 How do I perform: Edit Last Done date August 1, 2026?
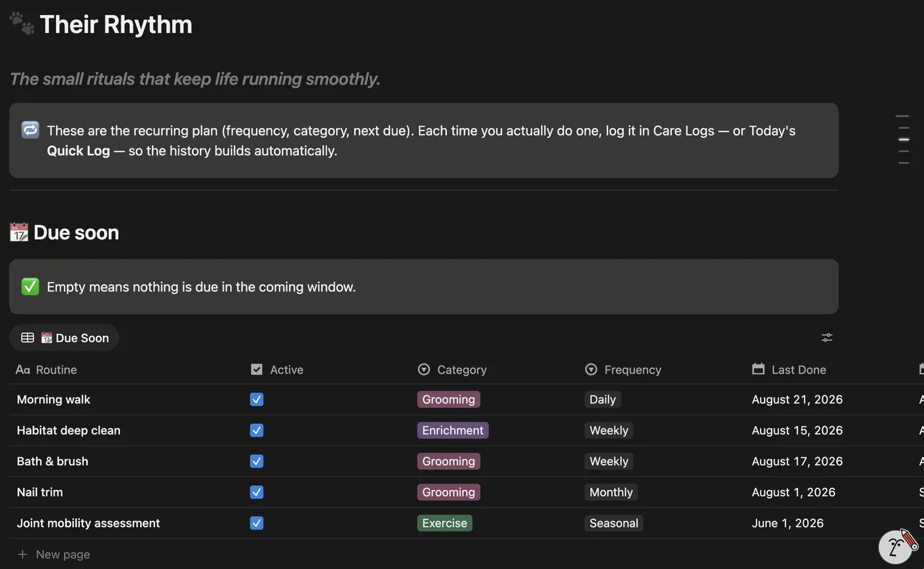pos(793,492)
